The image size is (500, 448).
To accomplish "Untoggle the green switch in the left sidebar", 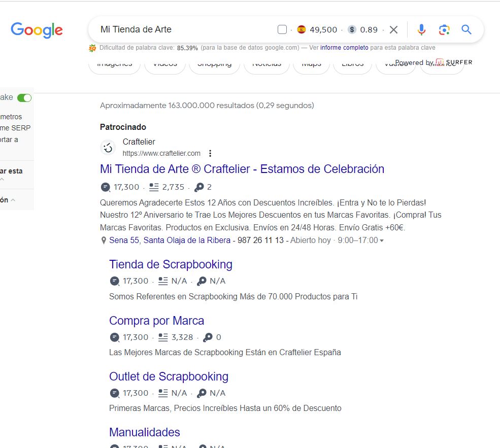I will pyautogui.click(x=25, y=97).
